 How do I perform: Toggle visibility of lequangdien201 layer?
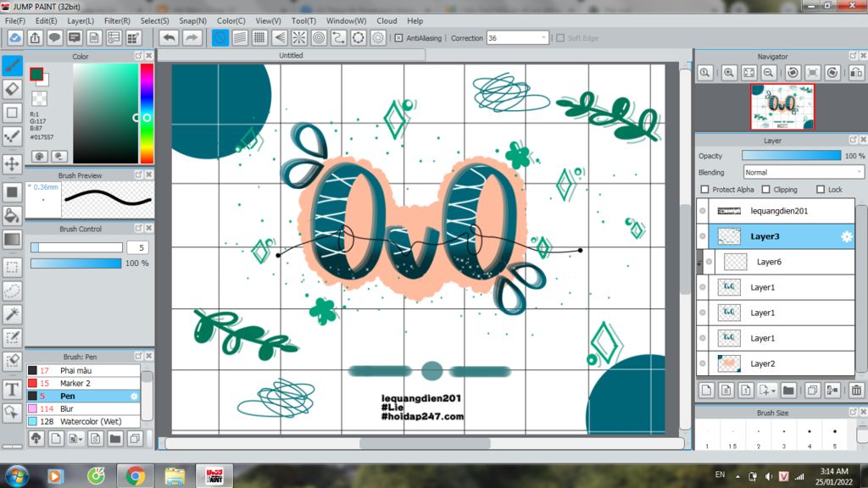703,211
